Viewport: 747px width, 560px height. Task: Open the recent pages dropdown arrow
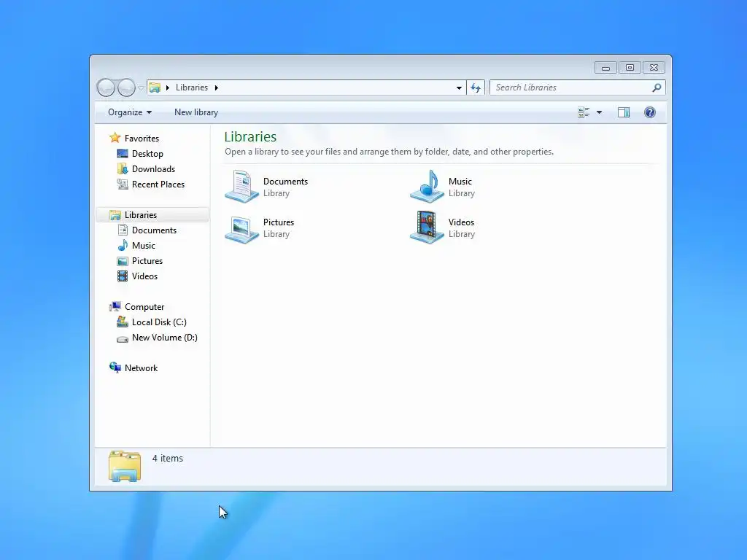[141, 88]
